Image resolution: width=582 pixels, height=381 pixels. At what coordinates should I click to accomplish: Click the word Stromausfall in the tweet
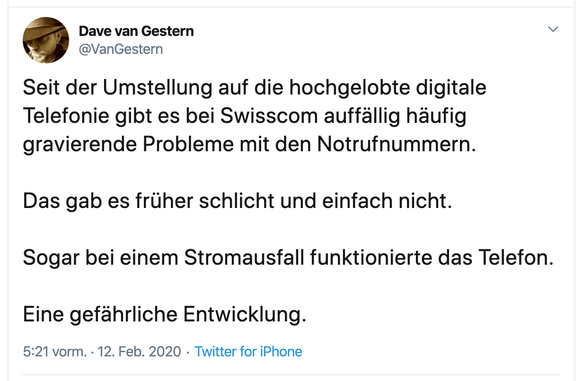(x=244, y=257)
